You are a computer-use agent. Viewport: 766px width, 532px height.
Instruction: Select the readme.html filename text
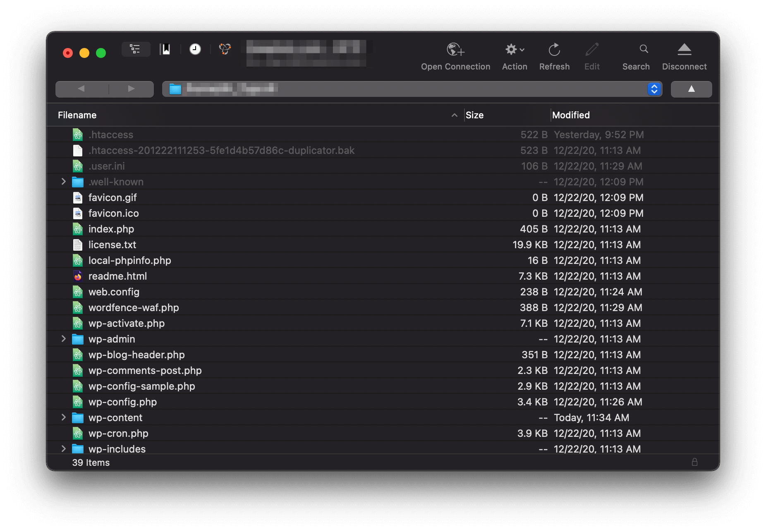click(117, 276)
